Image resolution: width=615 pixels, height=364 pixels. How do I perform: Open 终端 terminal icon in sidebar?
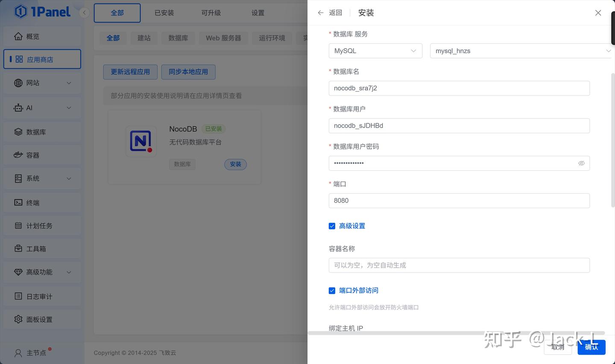click(18, 202)
